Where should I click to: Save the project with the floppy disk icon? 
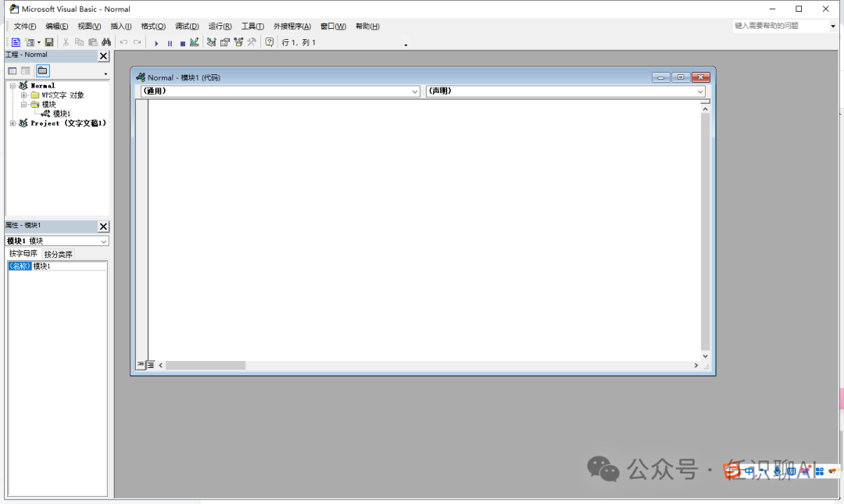tap(49, 42)
